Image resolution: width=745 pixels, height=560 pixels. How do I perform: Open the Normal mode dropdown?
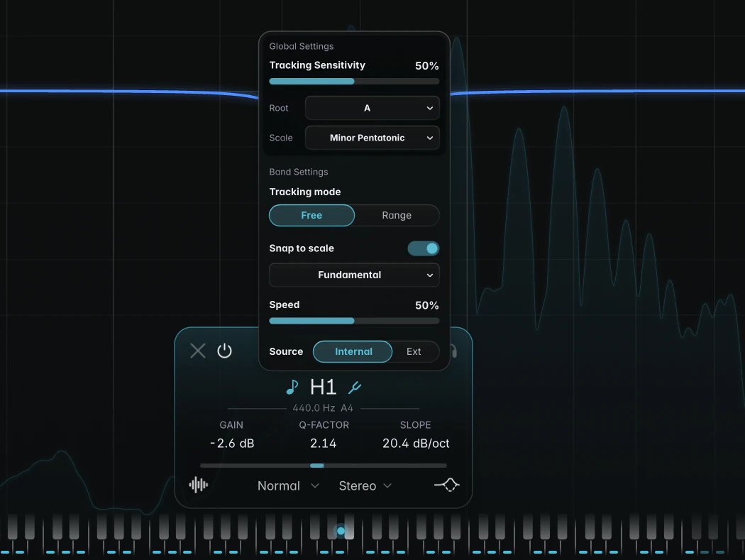click(288, 486)
